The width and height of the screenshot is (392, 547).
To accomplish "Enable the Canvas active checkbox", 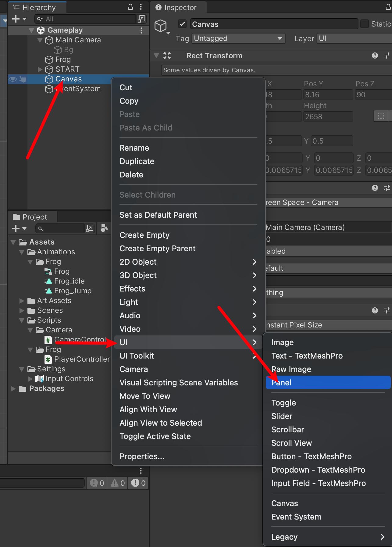I will 182,24.
